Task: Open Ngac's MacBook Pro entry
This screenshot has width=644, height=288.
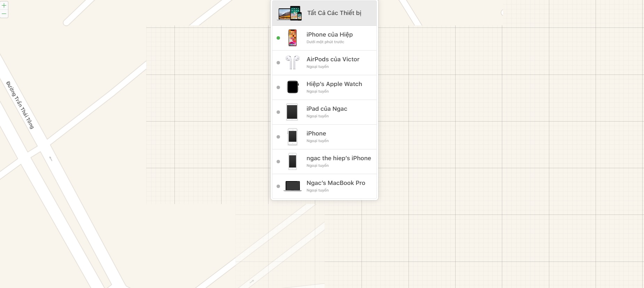Action: [325, 186]
